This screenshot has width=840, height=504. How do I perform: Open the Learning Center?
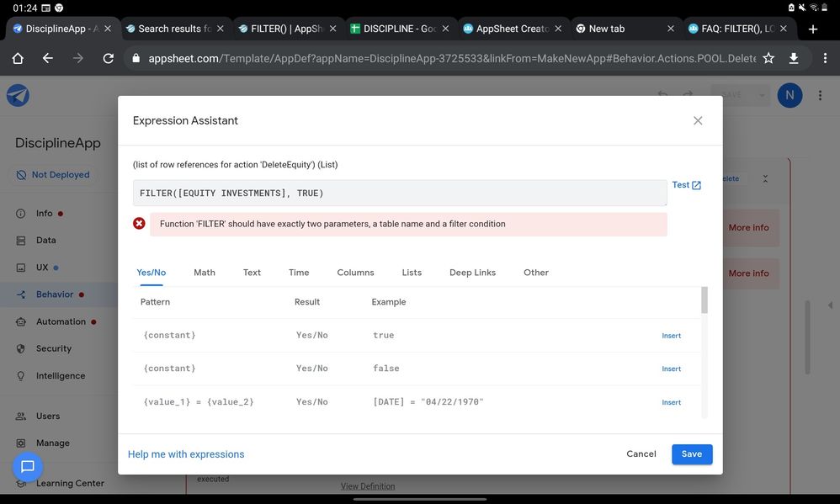click(70, 483)
